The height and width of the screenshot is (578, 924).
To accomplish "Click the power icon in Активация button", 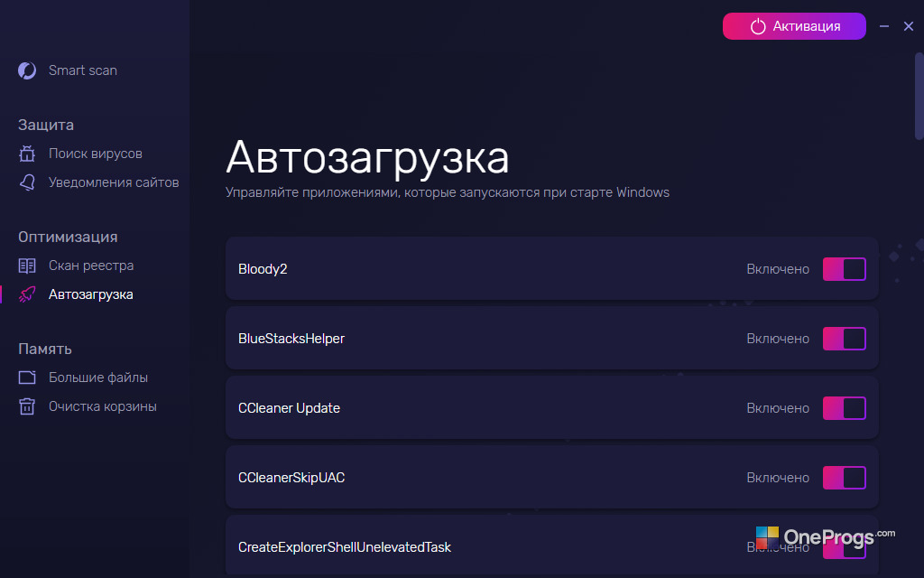I will 758,26.
